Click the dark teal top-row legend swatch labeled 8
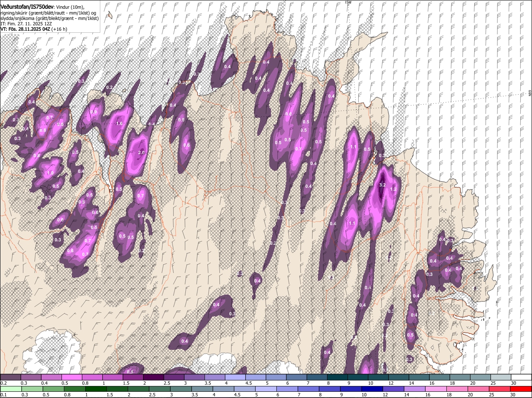This screenshot has width=532, height=398. [337, 377]
